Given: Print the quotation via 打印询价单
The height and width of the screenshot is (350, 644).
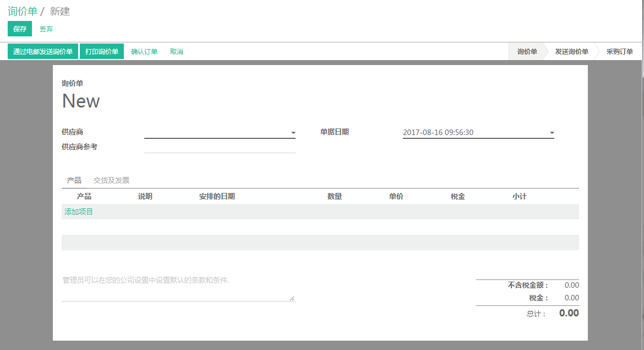Looking at the screenshot, I should [x=102, y=52].
